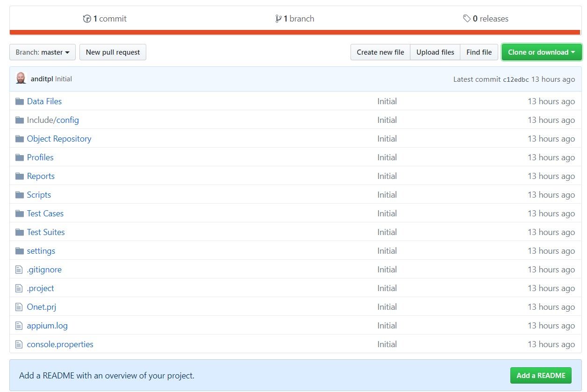Image resolution: width=587 pixels, height=392 pixels.
Task: Open the Test Cases folder link
Action: click(x=45, y=214)
